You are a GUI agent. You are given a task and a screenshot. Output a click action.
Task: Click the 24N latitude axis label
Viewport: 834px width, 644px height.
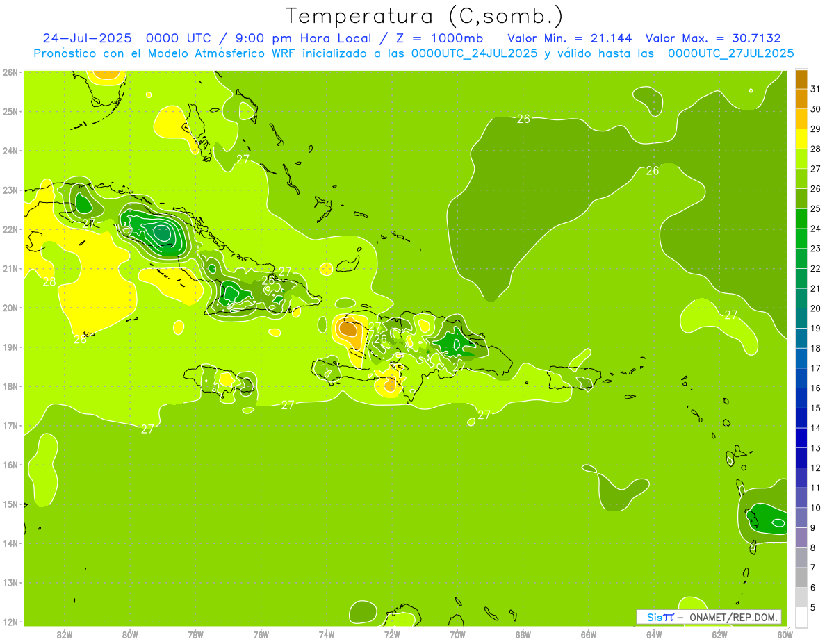coord(10,151)
